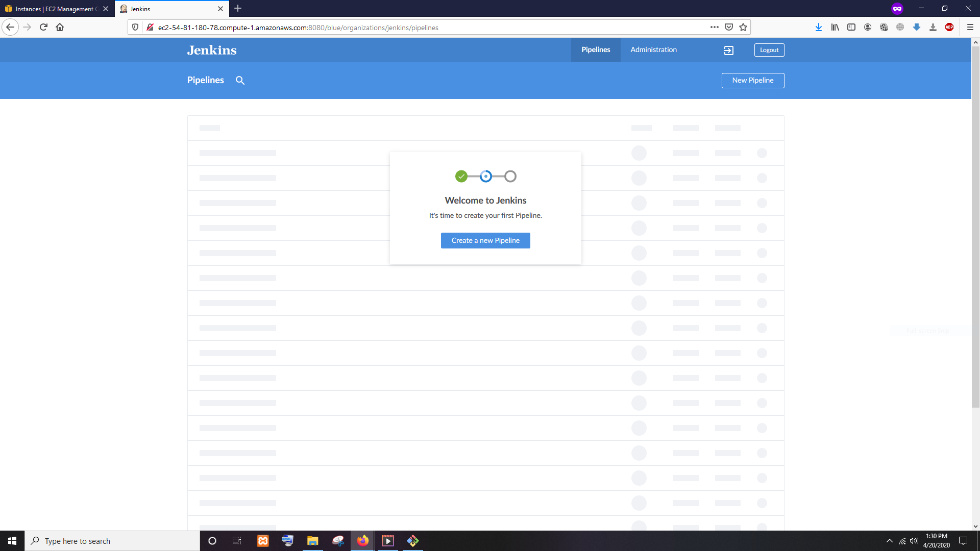This screenshot has width=980, height=551.
Task: Click the Adblock Plus extension icon
Action: 949,27
